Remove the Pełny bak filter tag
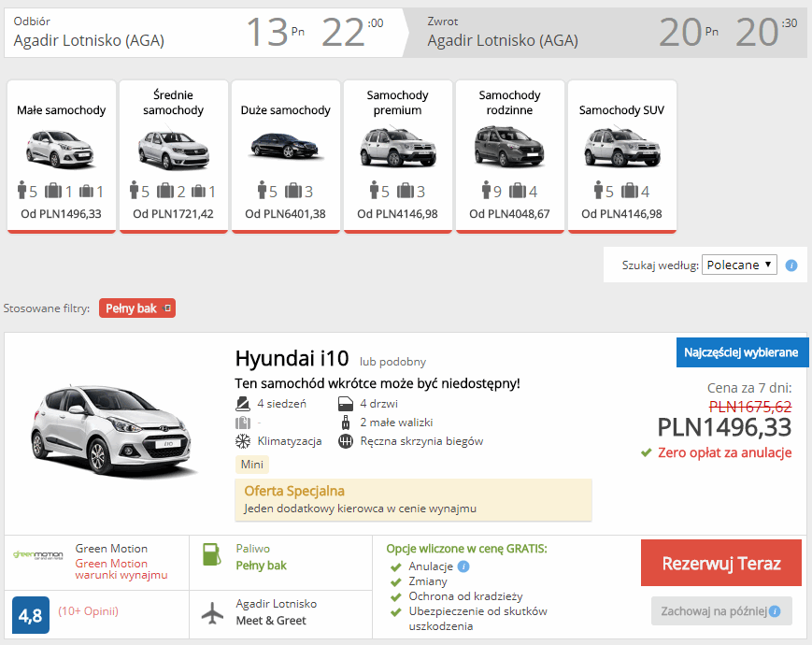 click(x=167, y=308)
